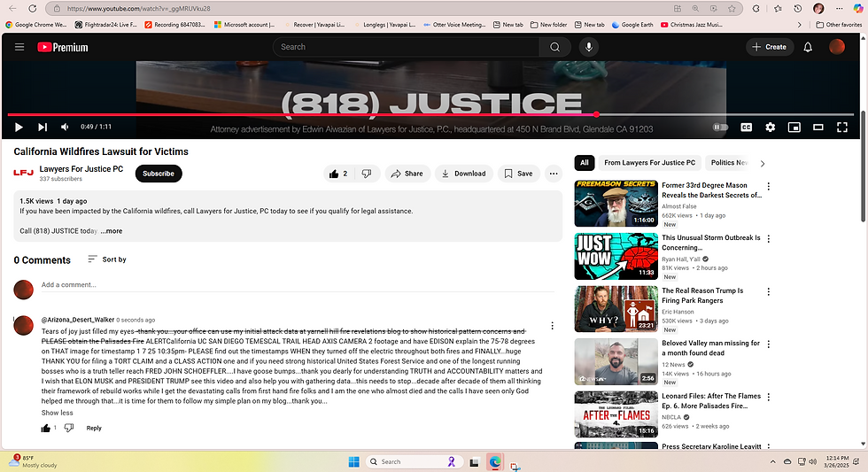Click the search magnifier button
868x472 pixels.
[554, 47]
